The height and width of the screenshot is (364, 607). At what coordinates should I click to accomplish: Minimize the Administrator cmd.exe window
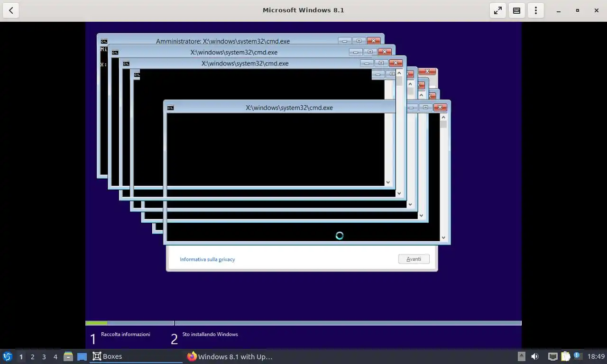coord(345,41)
